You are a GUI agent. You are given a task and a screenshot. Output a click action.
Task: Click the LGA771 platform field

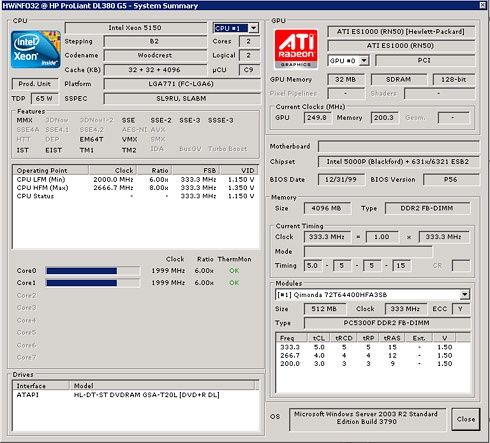pyautogui.click(x=182, y=84)
